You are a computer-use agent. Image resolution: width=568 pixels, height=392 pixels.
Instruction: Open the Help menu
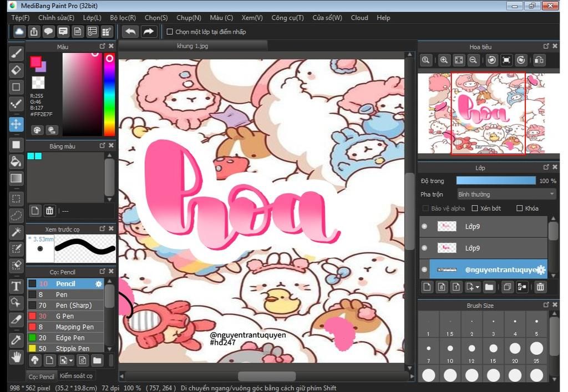tap(383, 17)
